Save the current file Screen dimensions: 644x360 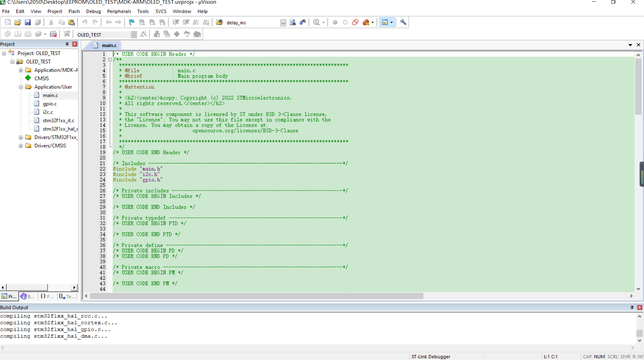point(28,23)
